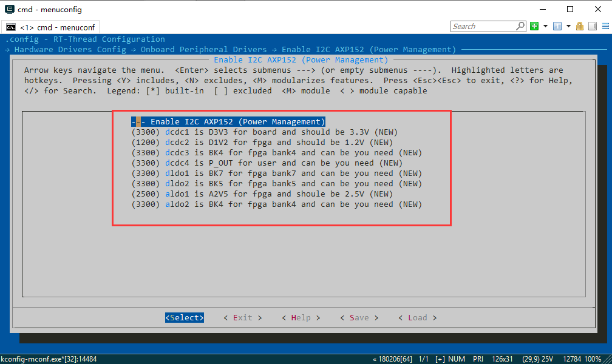This screenshot has height=364, width=612.
Task: Open dropdown arrow next to new console
Action: point(545,26)
